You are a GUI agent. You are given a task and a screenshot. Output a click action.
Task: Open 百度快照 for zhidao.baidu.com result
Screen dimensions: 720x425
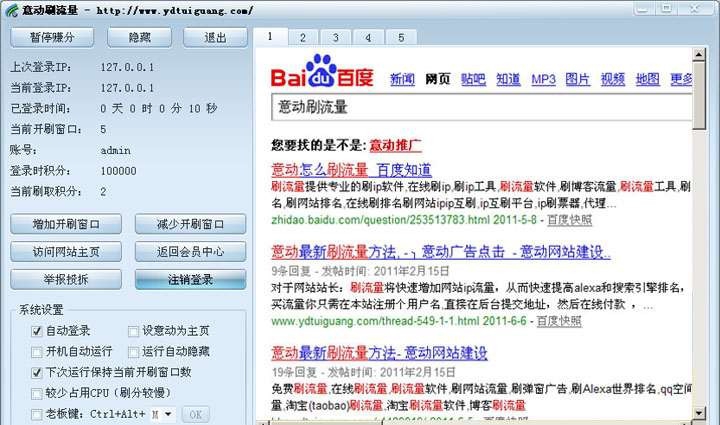pos(569,220)
